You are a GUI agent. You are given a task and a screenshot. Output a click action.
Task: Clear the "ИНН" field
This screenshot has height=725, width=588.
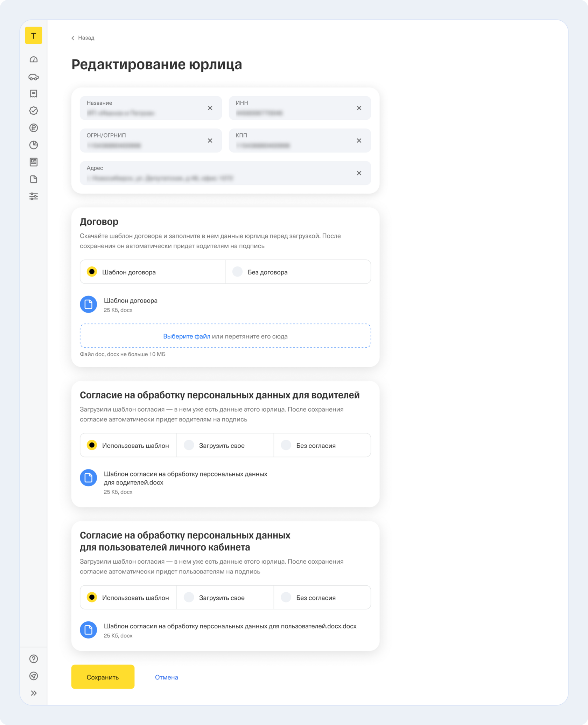click(359, 108)
